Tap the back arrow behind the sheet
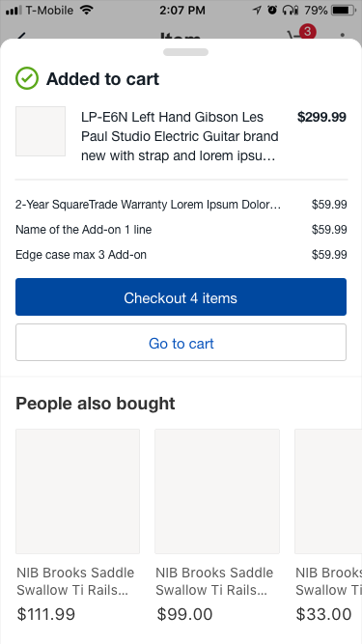Image resolution: width=362 pixels, height=644 pixels. point(21,36)
